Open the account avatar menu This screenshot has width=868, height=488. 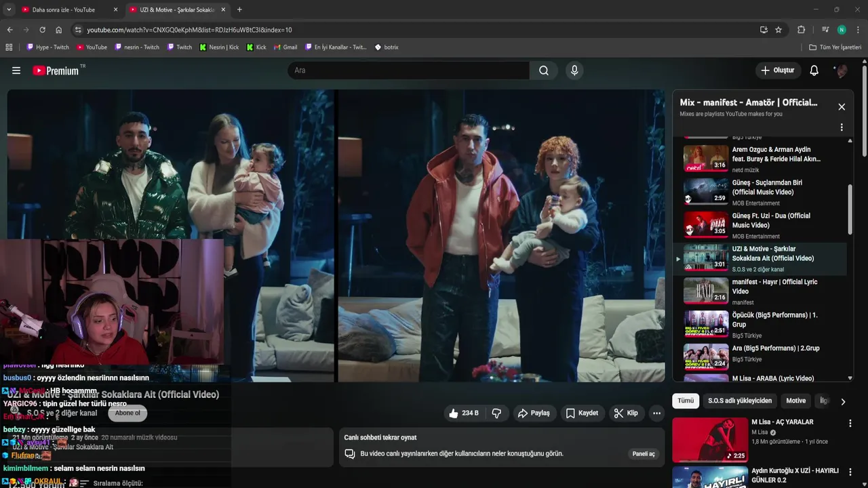pos(841,70)
